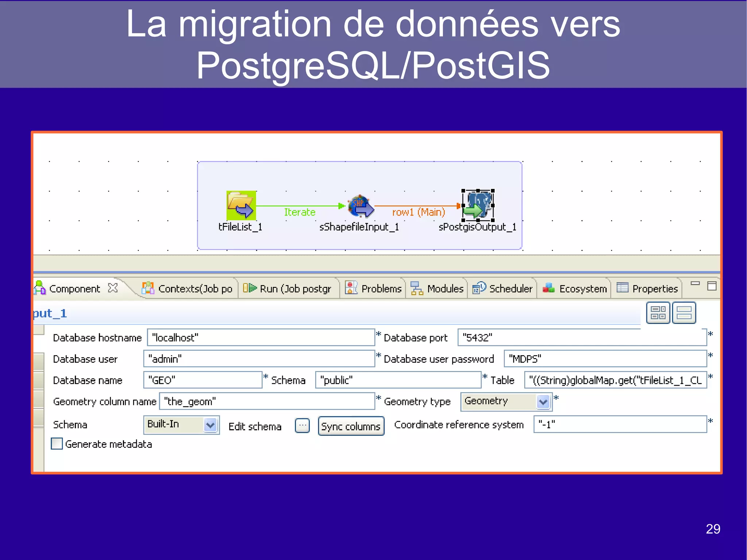Click the Table expression field
Viewport: 747px width, 560px height.
pyautogui.click(x=615, y=380)
